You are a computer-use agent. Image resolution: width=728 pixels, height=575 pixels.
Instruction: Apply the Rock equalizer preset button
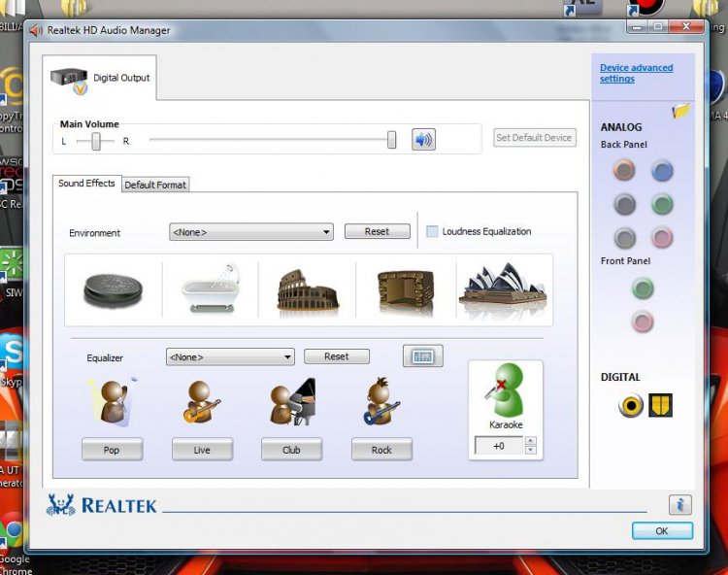pos(381,450)
